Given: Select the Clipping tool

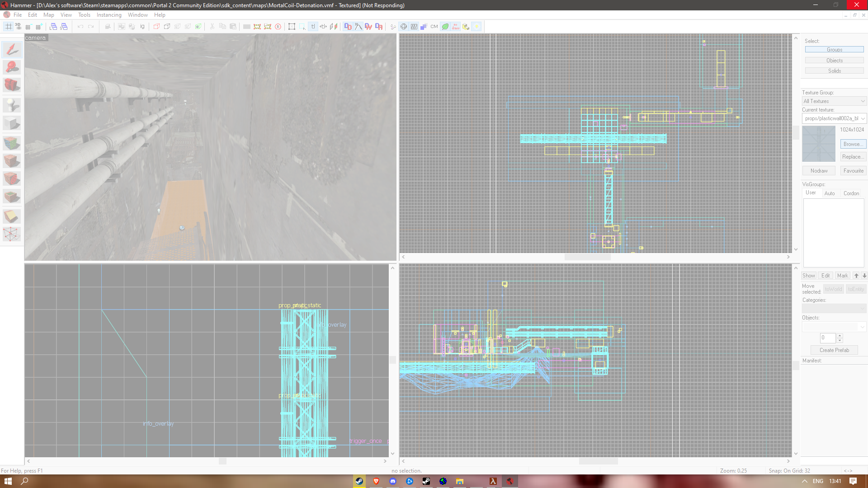Looking at the screenshot, I should click(x=12, y=216).
